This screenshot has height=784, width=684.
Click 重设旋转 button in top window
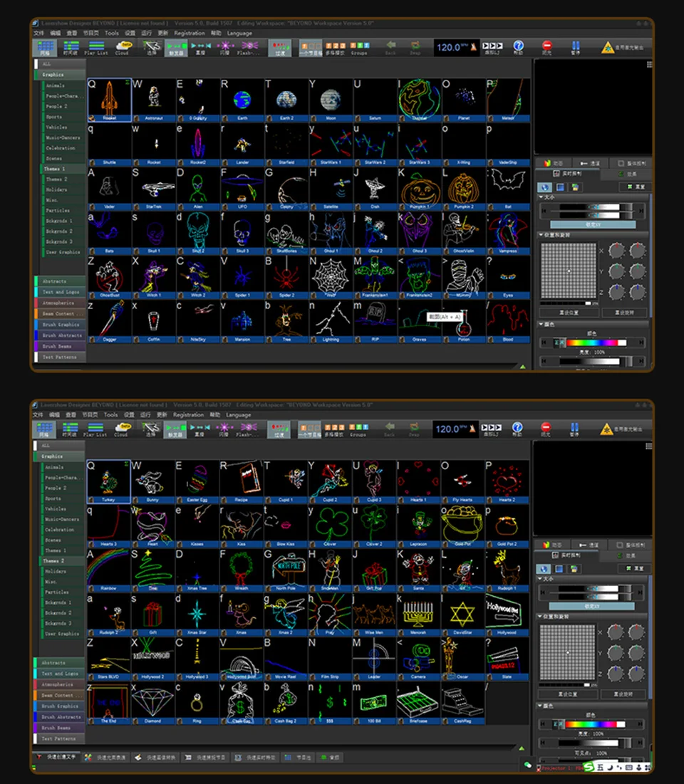tap(624, 313)
